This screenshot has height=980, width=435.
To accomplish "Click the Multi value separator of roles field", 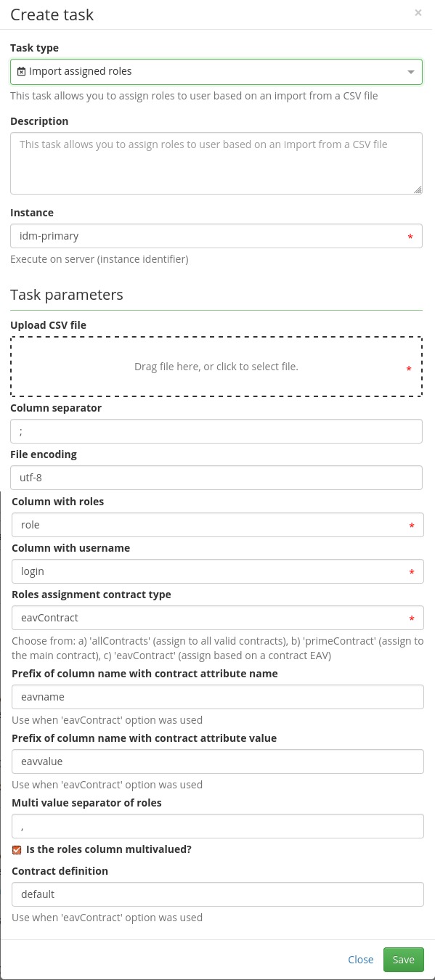I will tap(218, 826).
